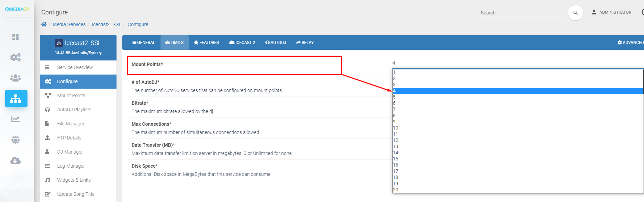Click the # of AutoDJ* label
Screen dimensions: 644x202
146,82
